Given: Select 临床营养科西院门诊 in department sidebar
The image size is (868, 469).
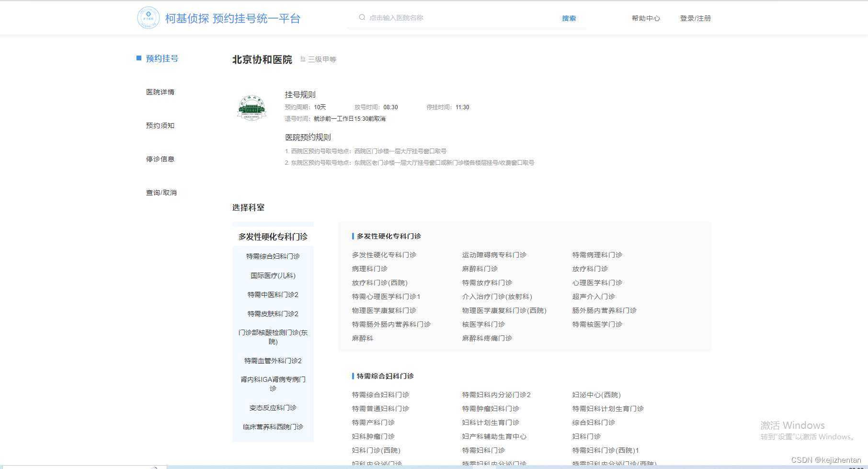Looking at the screenshot, I should pyautogui.click(x=273, y=427).
